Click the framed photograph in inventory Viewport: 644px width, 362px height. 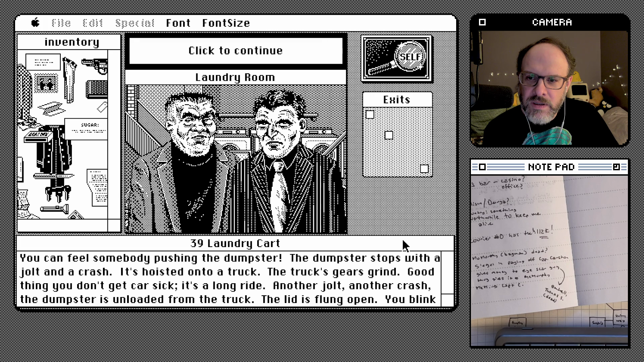click(46, 83)
